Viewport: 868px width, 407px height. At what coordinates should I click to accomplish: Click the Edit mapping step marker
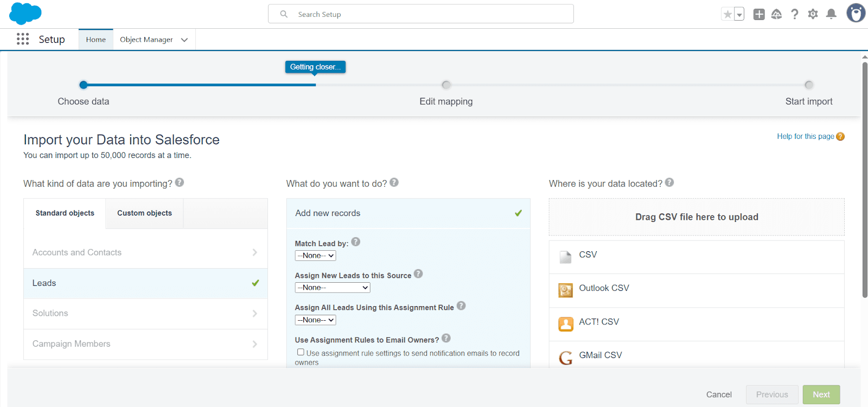pos(446,85)
